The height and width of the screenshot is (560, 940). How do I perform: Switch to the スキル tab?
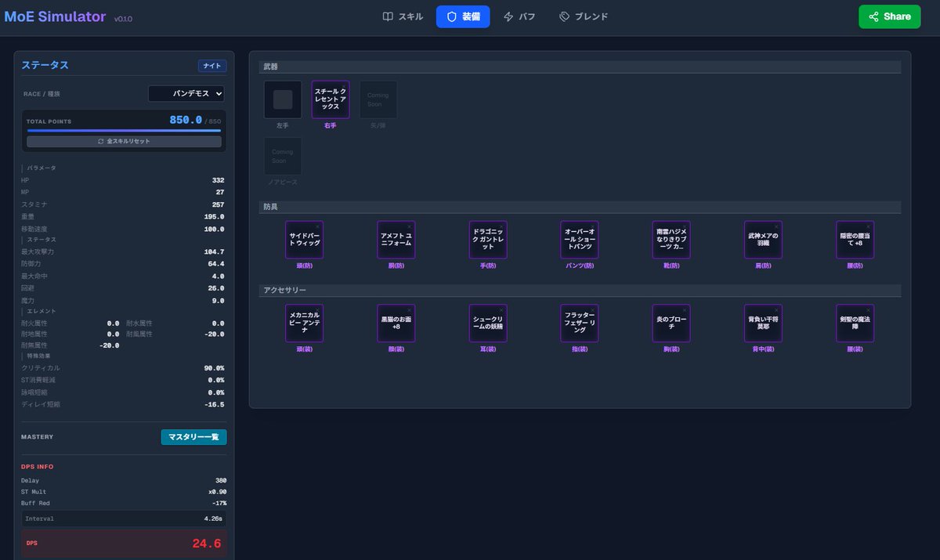403,16
